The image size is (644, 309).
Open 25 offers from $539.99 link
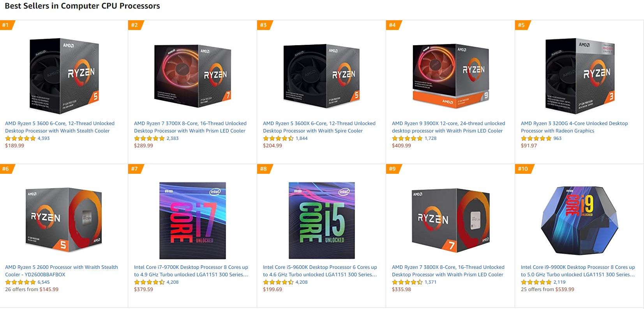point(547,290)
